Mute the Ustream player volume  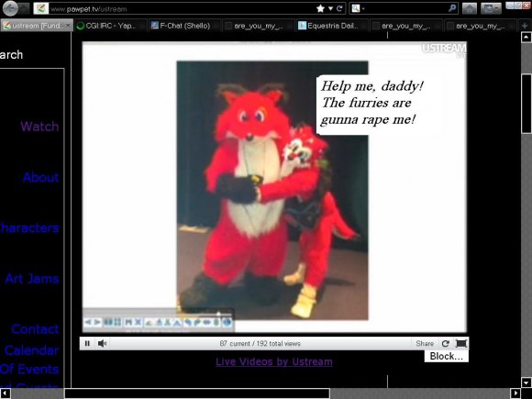pyautogui.click(x=102, y=344)
